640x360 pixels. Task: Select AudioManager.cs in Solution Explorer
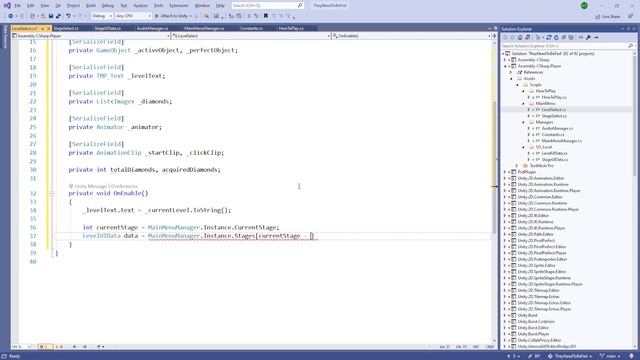(557, 128)
